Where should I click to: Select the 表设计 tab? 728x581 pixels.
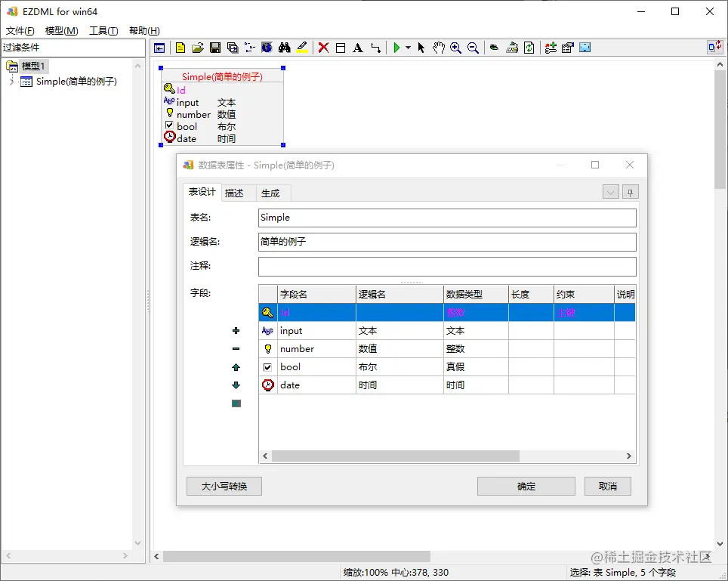coord(202,192)
